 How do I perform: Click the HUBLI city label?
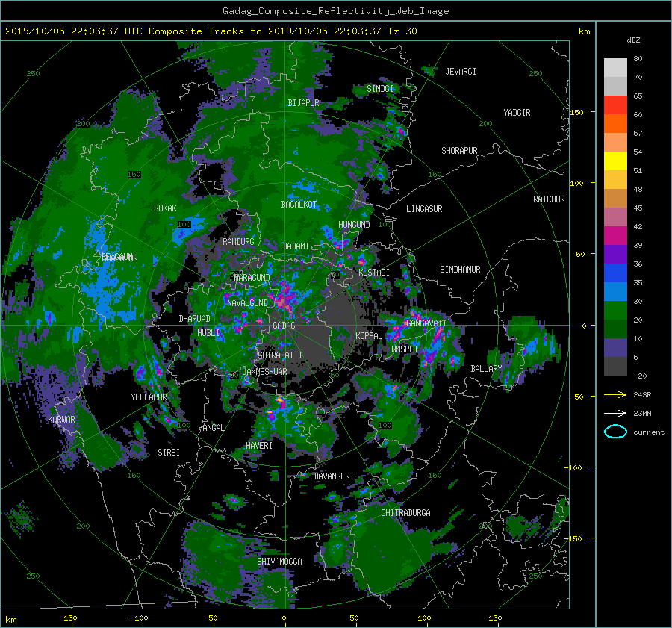click(x=208, y=333)
